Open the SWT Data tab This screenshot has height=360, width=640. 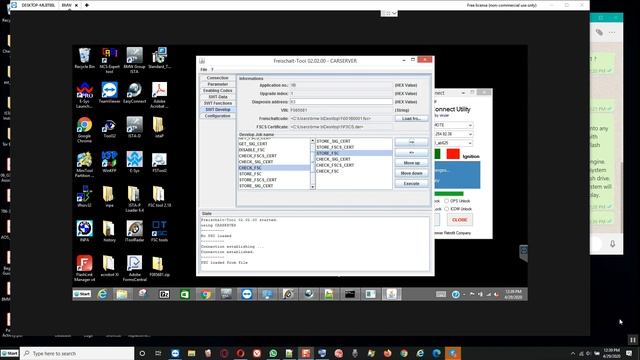(x=218, y=97)
